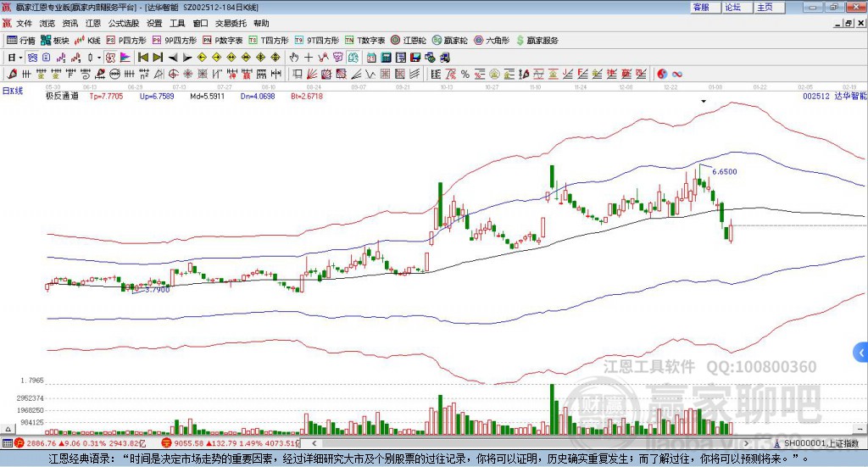The height and width of the screenshot is (467, 868).
Task: Open the 交易委托 menu
Action: 231,23
